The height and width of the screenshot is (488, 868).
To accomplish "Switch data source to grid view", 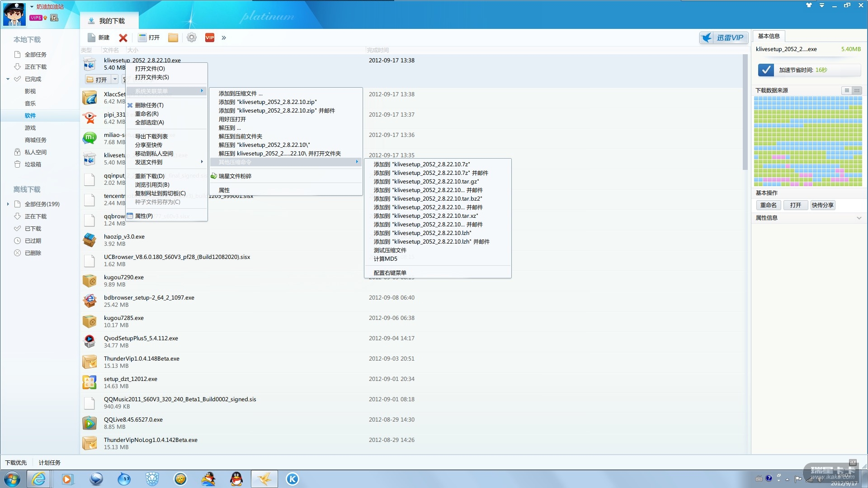I will coord(857,90).
